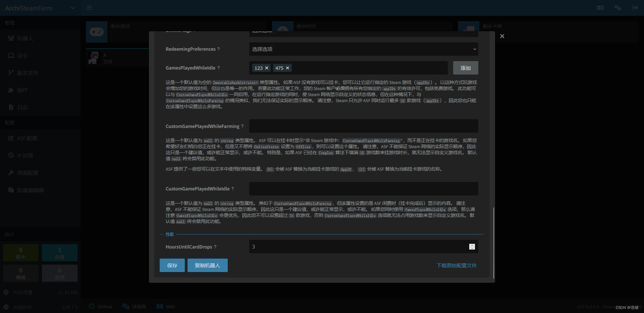Click the help icon beside CustomGamePlayedWhileFarming
The image size is (644, 313).
point(243,126)
